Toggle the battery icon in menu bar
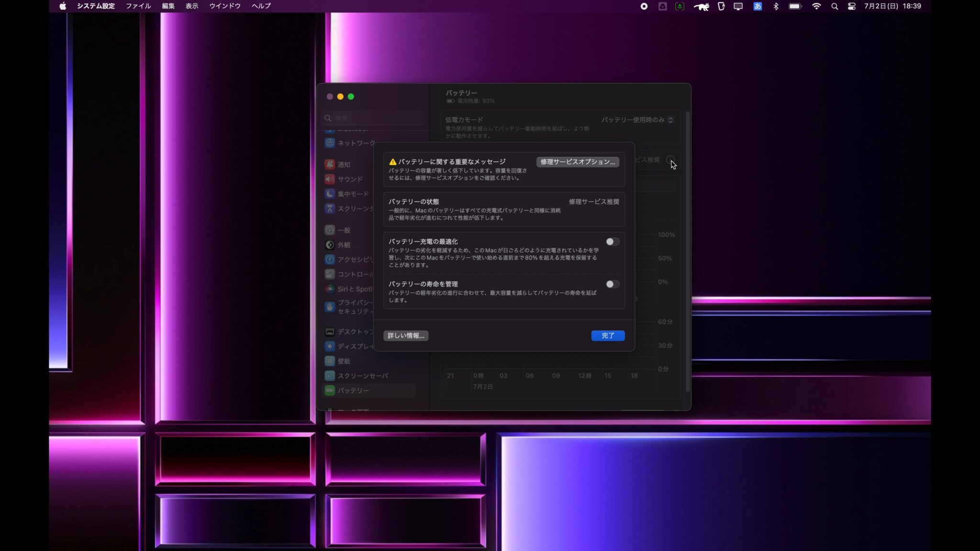This screenshot has height=551, width=980. coord(795,6)
